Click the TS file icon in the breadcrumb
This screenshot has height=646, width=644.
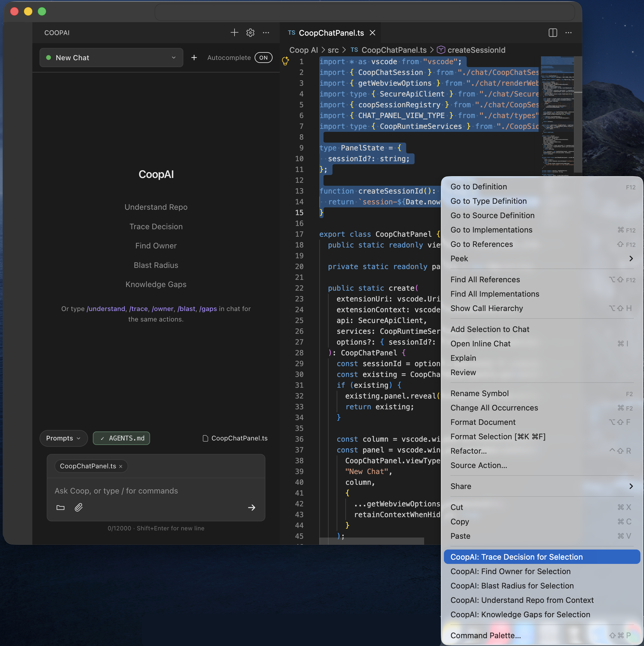pos(354,50)
